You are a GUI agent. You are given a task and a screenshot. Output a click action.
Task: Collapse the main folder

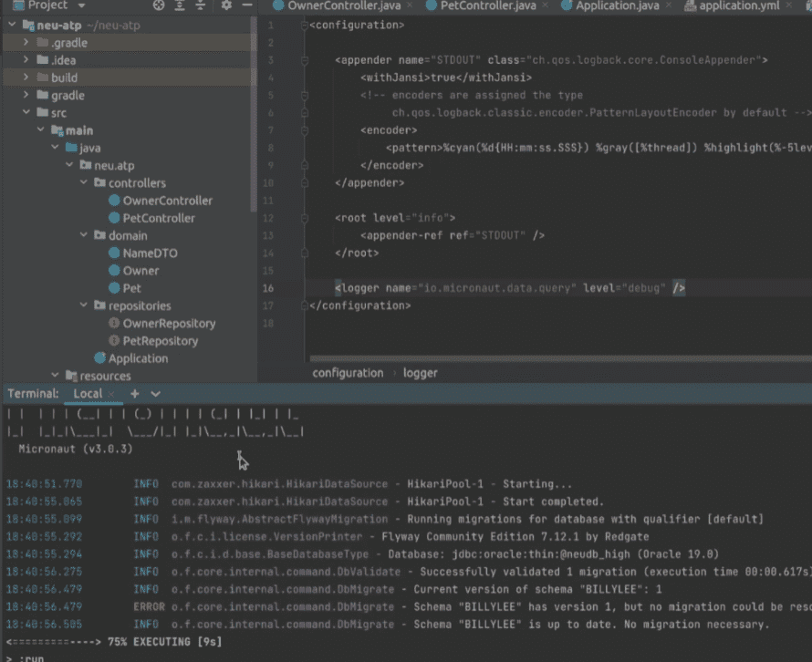(x=40, y=129)
